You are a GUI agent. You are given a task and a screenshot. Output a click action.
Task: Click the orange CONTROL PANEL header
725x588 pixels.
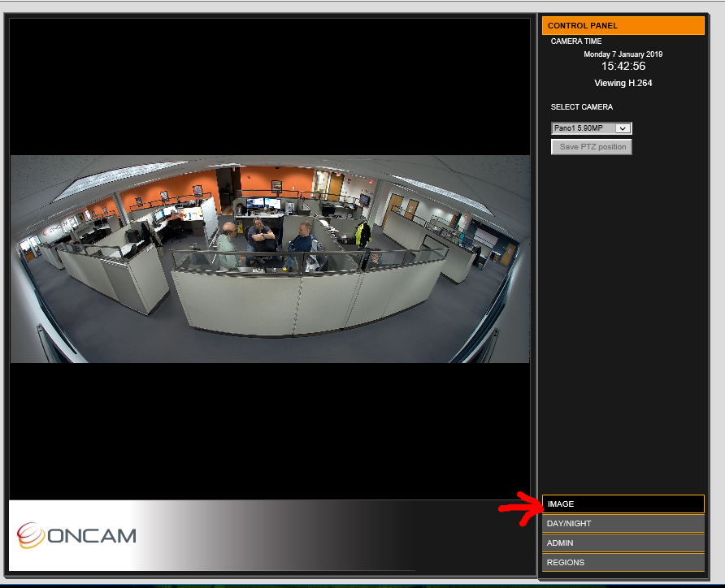coord(623,25)
